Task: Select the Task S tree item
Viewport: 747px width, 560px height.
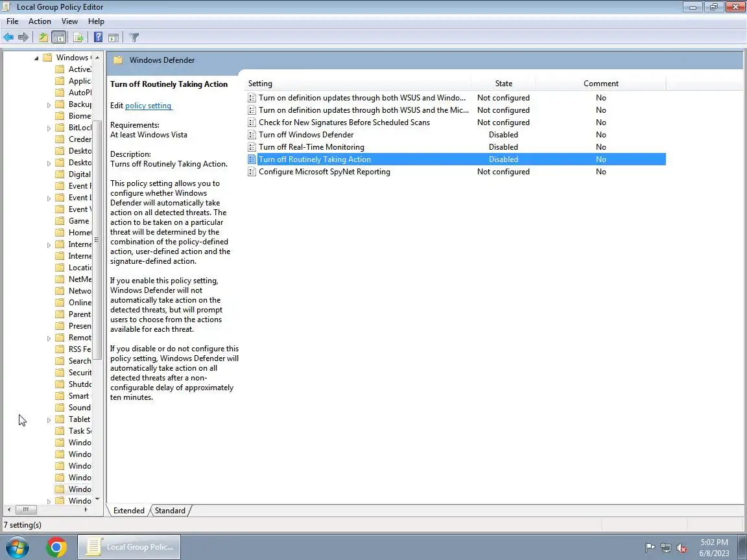Action: pos(80,431)
